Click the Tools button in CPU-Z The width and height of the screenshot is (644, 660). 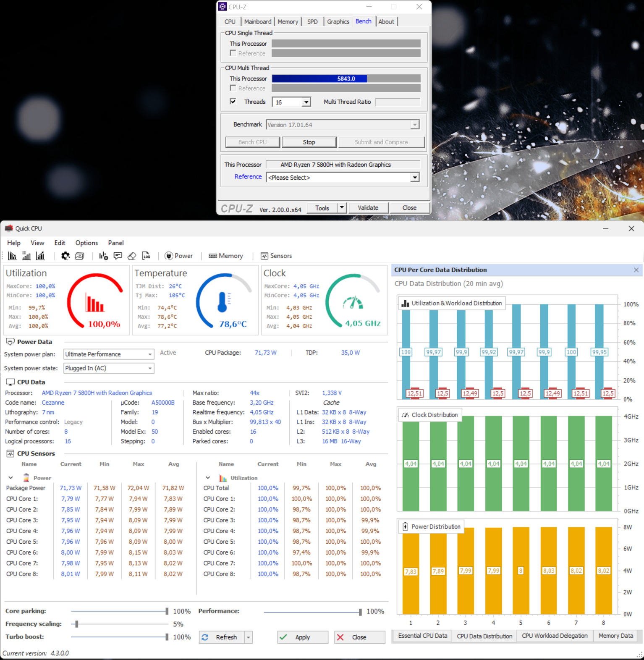coord(322,207)
